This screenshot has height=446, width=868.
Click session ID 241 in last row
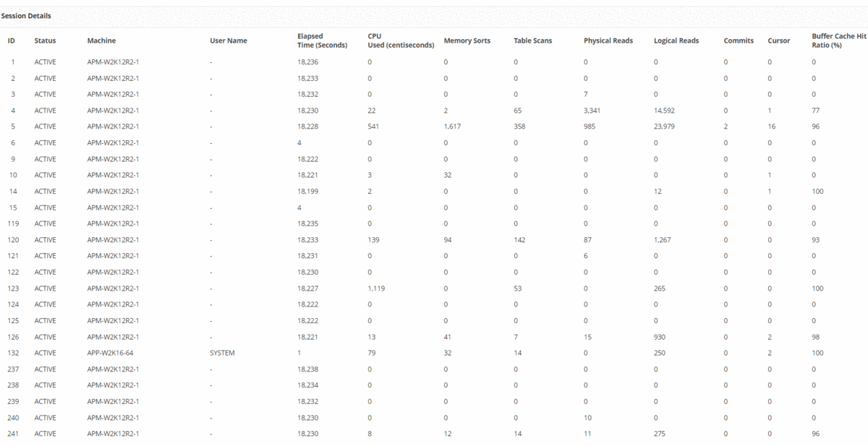pyautogui.click(x=13, y=434)
